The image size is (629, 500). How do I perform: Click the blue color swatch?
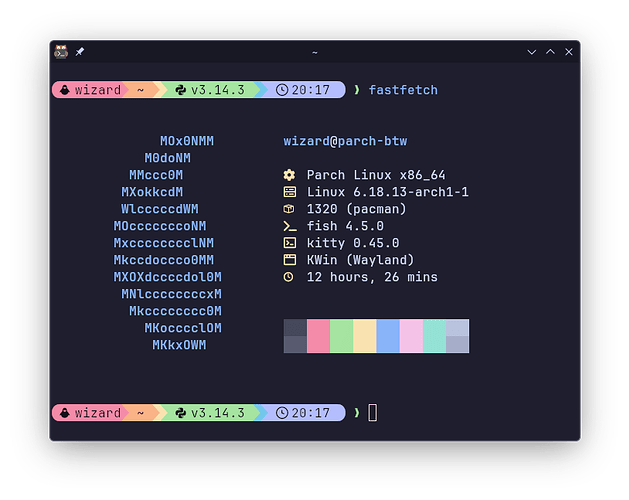pos(388,336)
